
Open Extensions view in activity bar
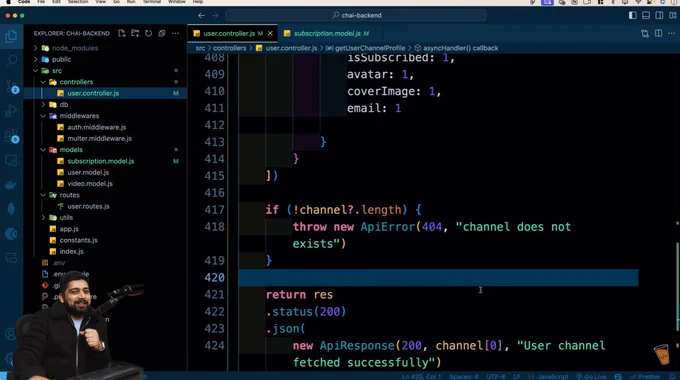11,136
